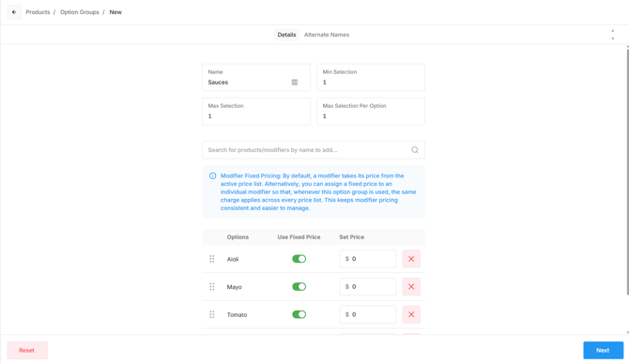Remove the Aioli option
The image size is (629, 364).
tap(411, 259)
